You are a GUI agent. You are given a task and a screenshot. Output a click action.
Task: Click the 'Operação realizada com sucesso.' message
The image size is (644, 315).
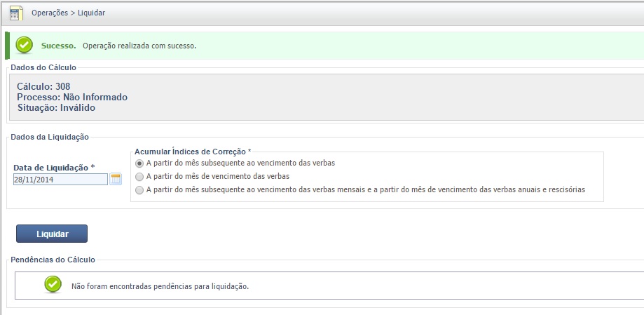coord(139,46)
